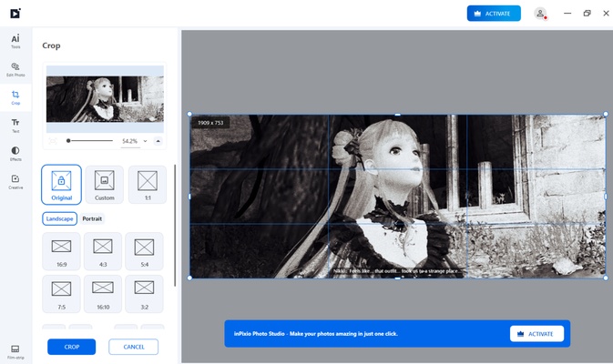This screenshot has width=613, height=364.
Task: Show the Film-strip at bottom left
Action: point(15,352)
